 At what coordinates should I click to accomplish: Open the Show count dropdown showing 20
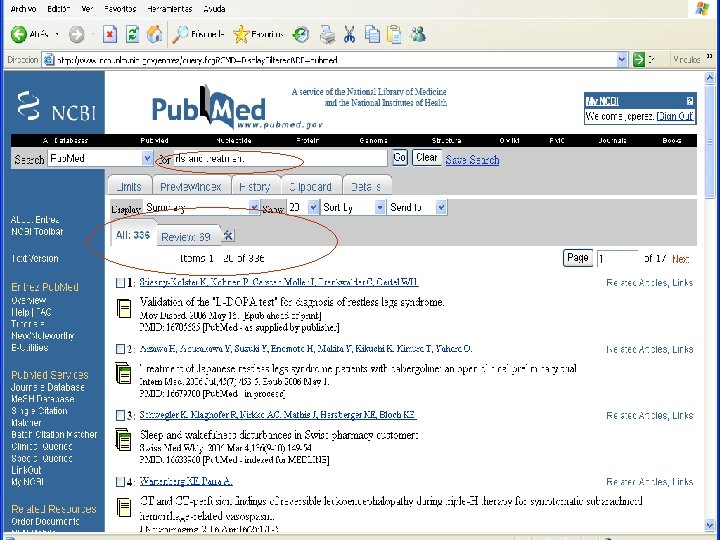(303, 208)
